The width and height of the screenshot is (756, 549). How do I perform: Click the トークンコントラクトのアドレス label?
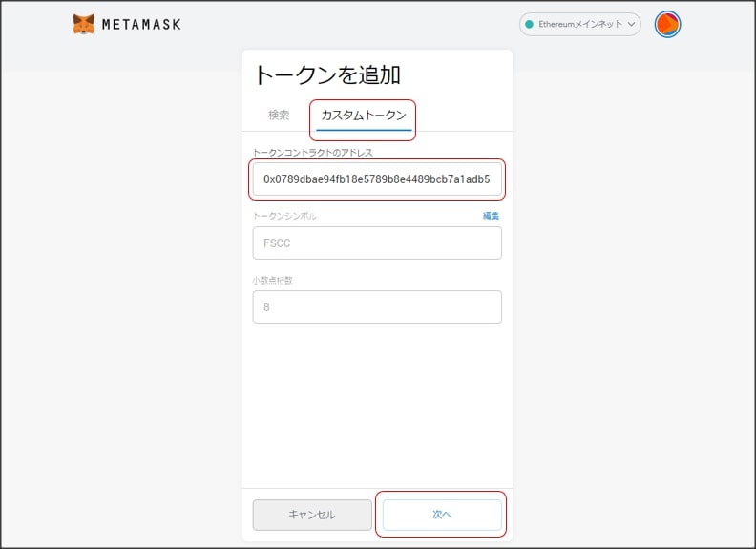312,152
